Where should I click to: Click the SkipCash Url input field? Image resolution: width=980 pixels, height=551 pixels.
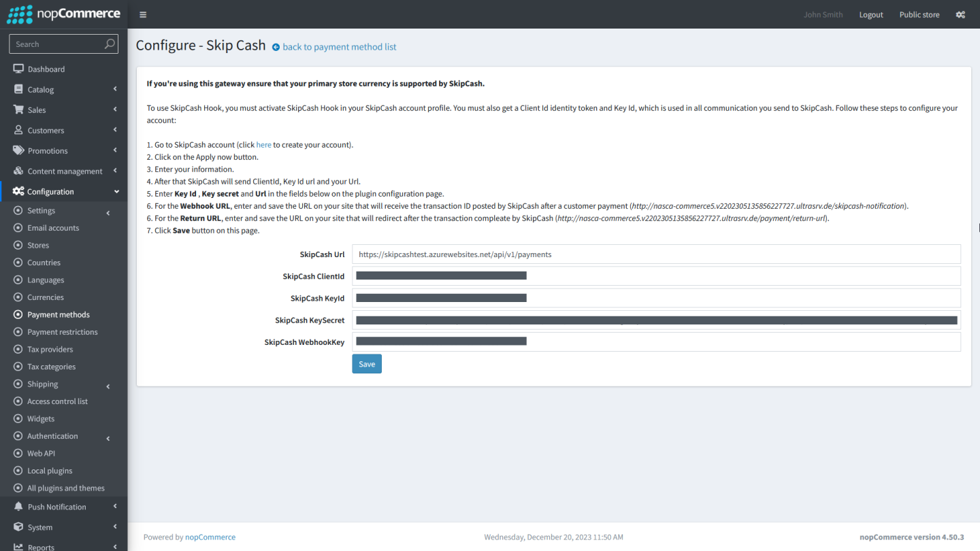[x=655, y=254]
